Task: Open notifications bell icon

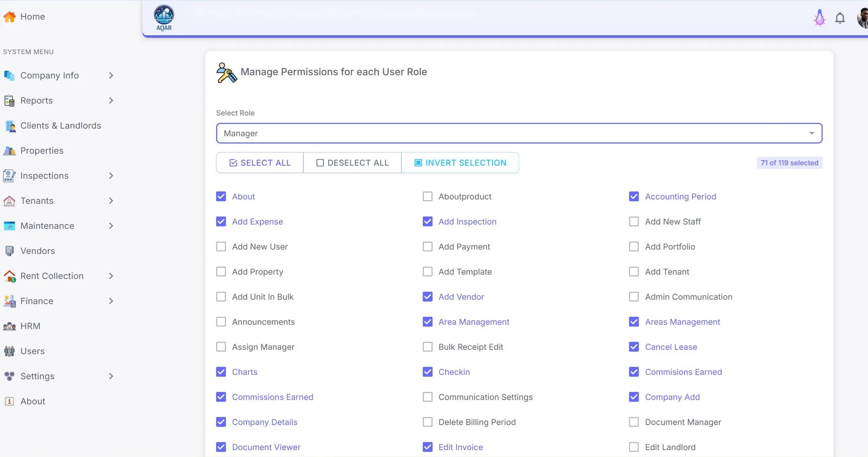Action: click(x=840, y=18)
